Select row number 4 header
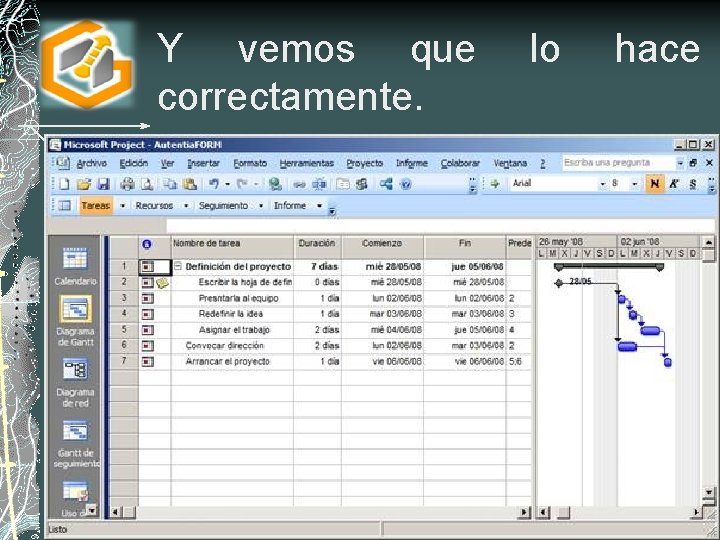This screenshot has height=540, width=720. pyautogui.click(x=124, y=314)
